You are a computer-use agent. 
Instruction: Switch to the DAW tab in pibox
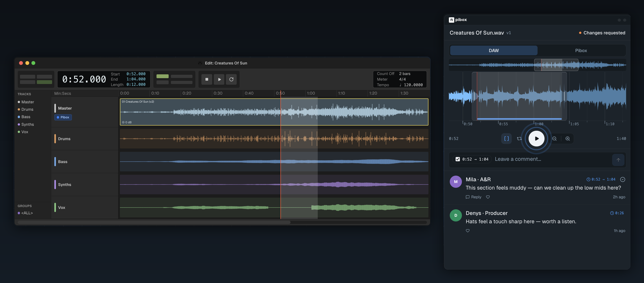click(494, 51)
